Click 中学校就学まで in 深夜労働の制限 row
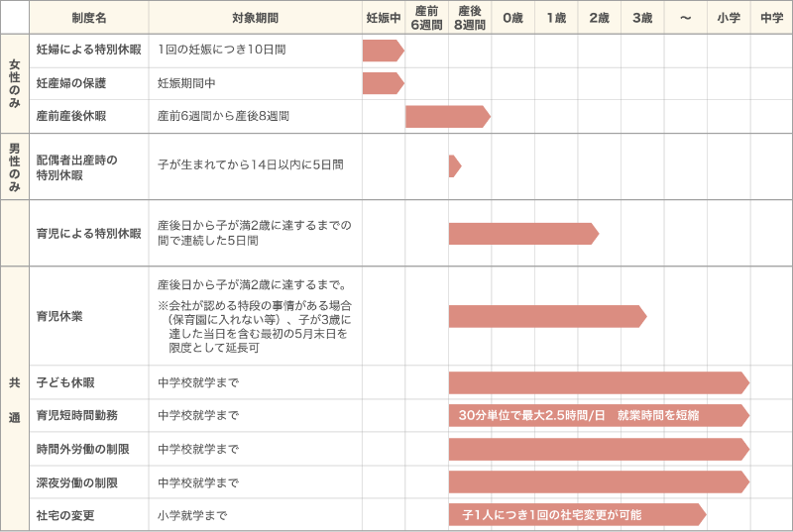Screen dimensions: 793x532 click(197, 482)
